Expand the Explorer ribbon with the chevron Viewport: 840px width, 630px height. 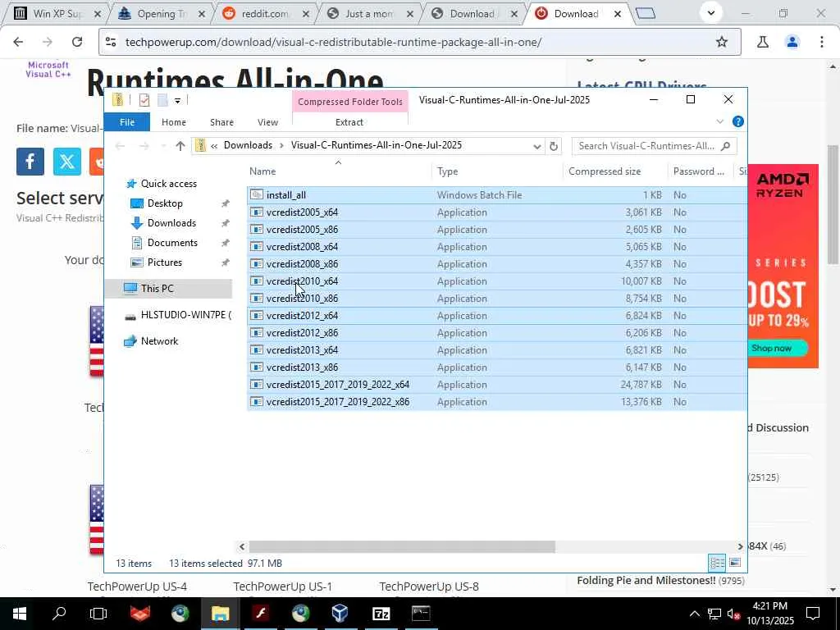(719, 121)
